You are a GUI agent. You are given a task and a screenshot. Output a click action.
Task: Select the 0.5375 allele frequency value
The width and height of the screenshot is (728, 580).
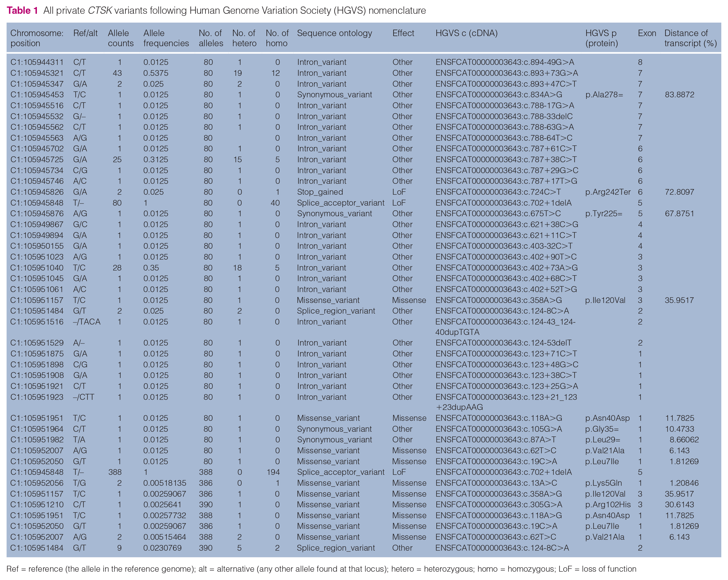(156, 73)
